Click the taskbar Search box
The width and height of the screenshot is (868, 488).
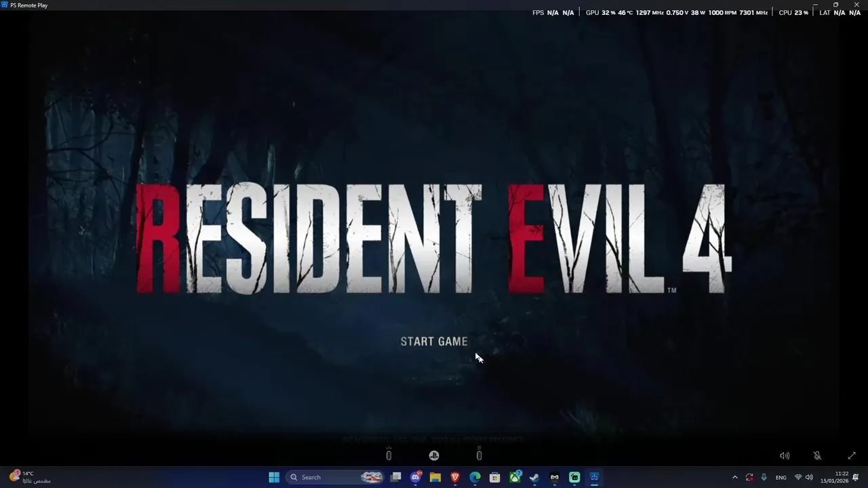coord(334,477)
